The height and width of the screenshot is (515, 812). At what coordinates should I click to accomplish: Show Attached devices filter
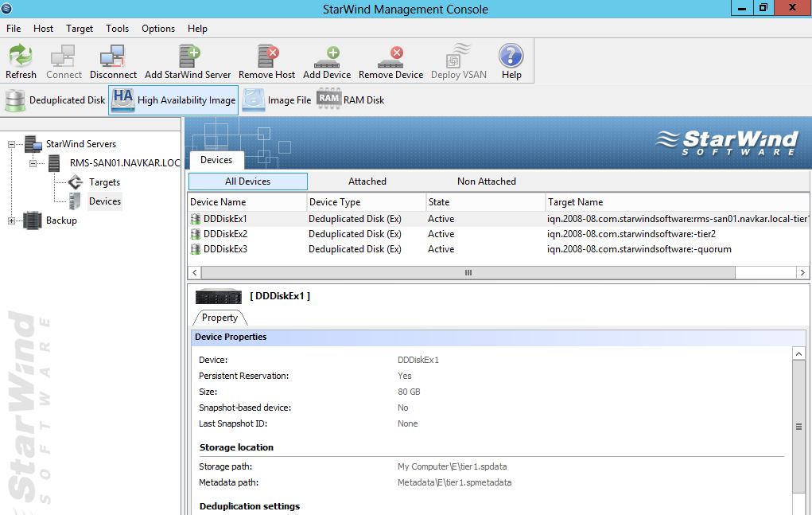point(367,181)
